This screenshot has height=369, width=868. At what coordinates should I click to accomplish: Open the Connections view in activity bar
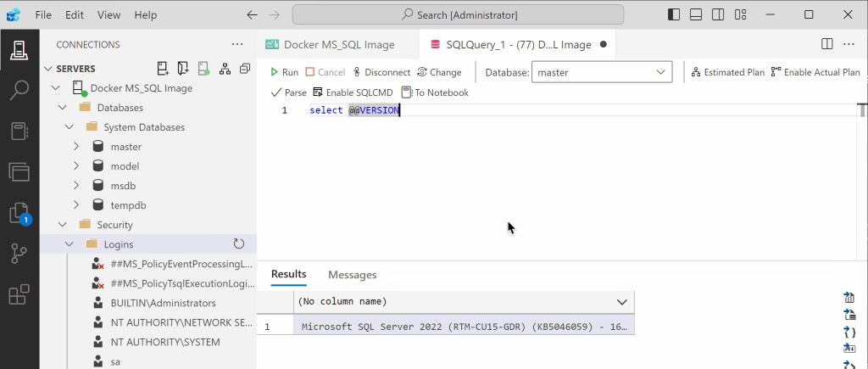click(x=19, y=51)
